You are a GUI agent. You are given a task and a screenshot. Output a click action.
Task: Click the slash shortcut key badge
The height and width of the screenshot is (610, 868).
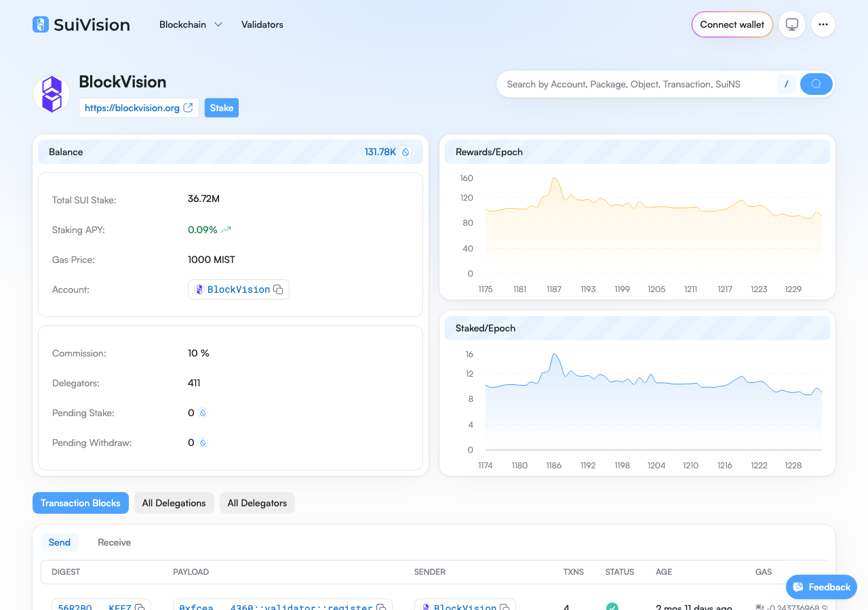click(787, 84)
